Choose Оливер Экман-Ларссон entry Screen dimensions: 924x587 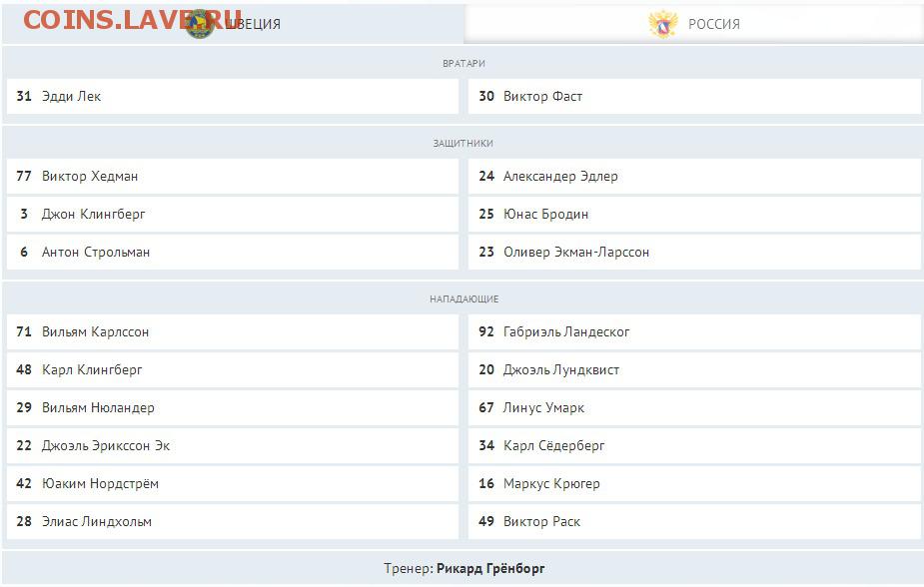[x=694, y=252]
